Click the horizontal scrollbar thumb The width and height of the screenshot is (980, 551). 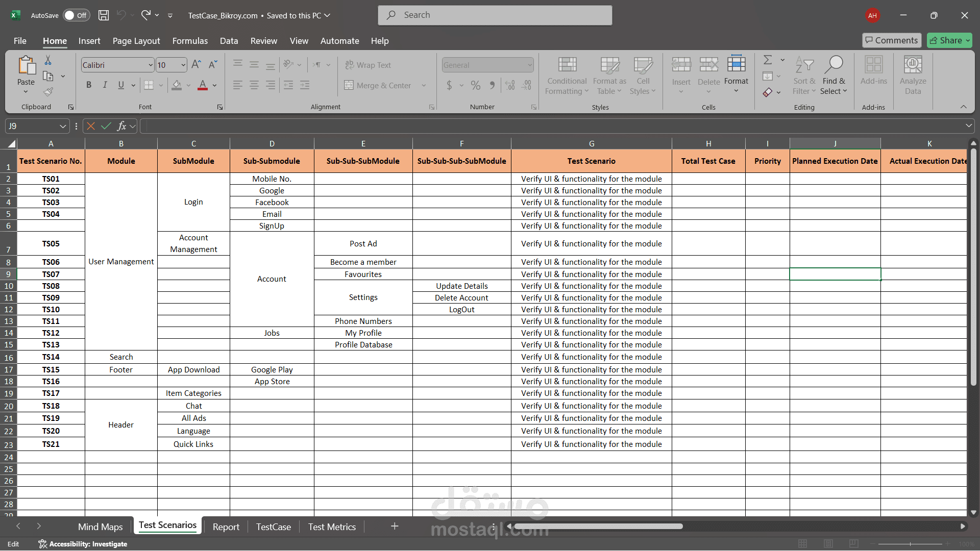point(598,526)
